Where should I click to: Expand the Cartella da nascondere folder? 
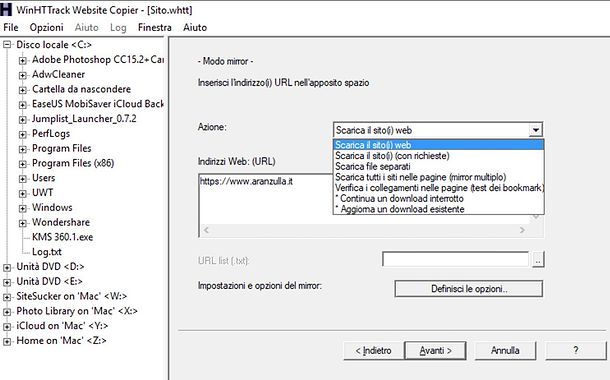(23, 90)
